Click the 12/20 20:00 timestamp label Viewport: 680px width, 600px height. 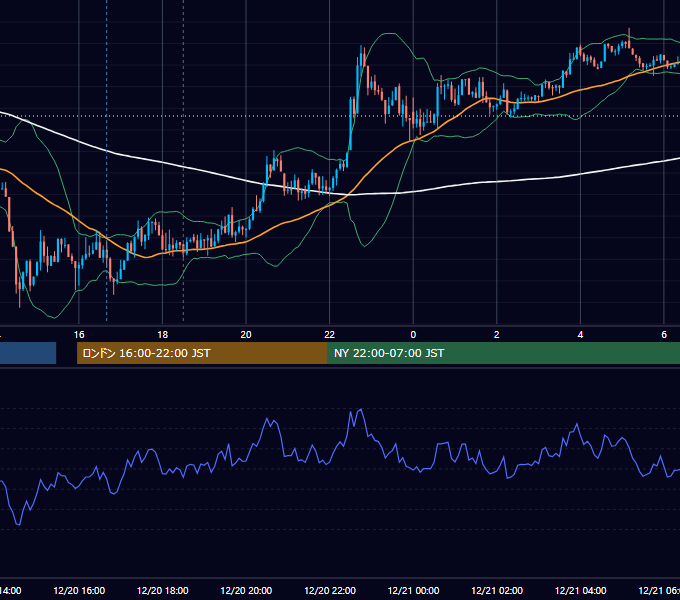[x=246, y=590]
